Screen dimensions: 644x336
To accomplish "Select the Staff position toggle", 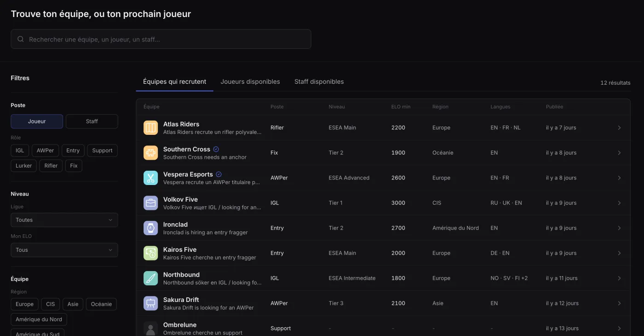I will point(92,122).
